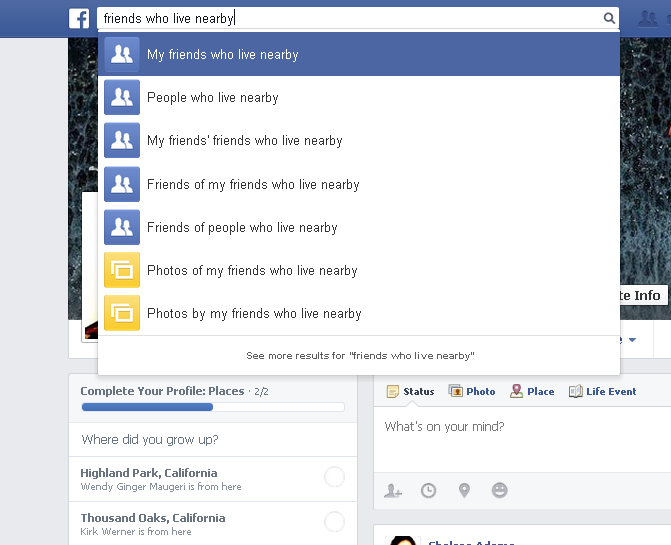Select 'People who live nearby' suggestion
Image resolution: width=671 pixels, height=545 pixels.
coord(359,97)
